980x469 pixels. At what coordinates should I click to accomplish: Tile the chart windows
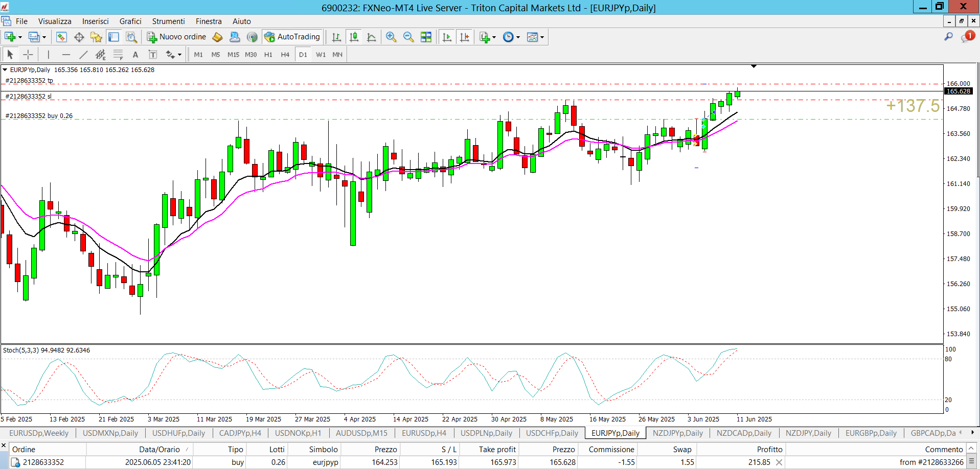point(426,37)
